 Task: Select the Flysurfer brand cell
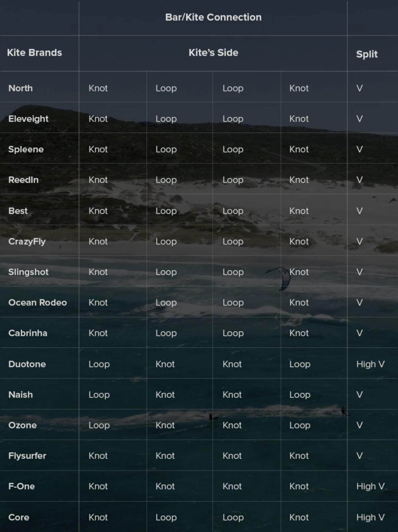[27, 456]
